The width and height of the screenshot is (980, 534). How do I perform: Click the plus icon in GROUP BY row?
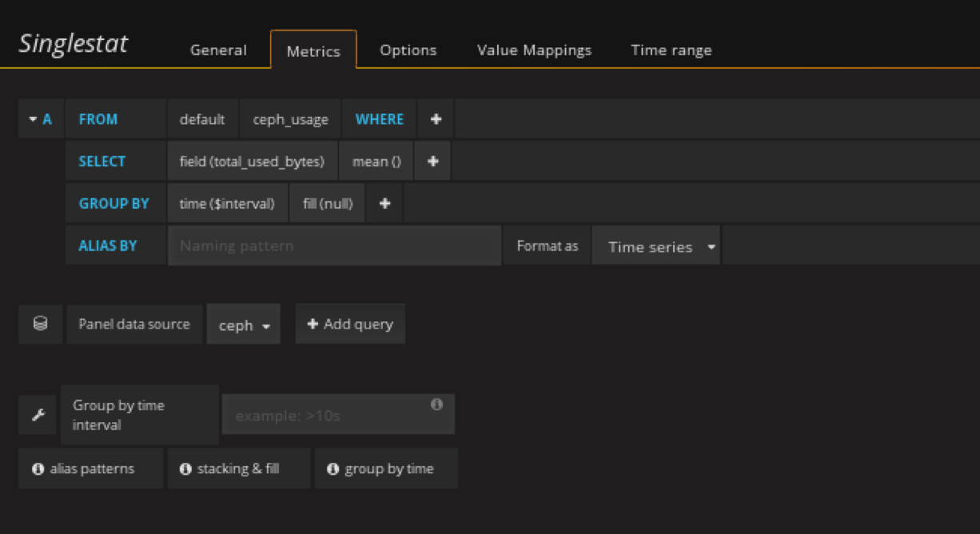384,204
